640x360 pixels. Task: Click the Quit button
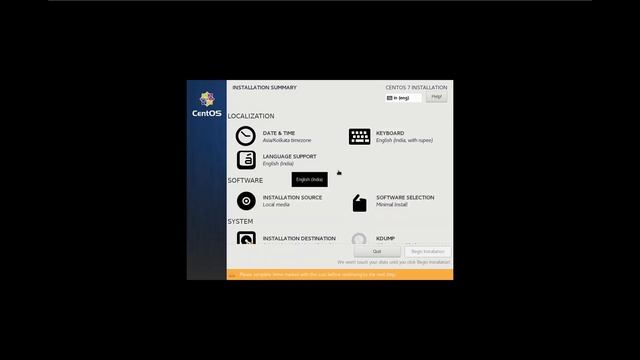pos(377,251)
